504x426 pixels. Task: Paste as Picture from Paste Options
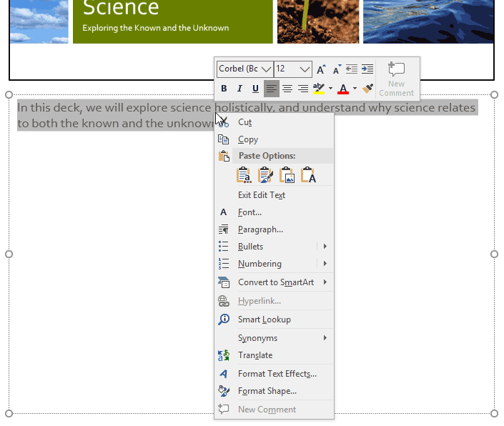[287, 175]
